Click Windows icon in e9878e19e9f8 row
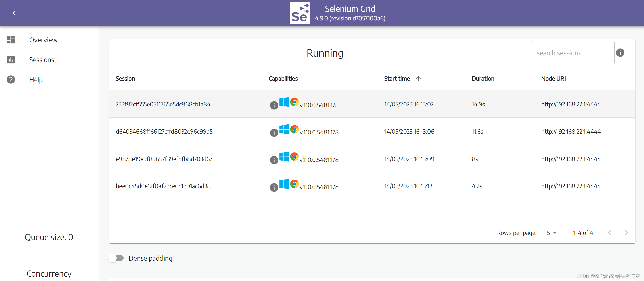This screenshot has height=281, width=644. [284, 157]
